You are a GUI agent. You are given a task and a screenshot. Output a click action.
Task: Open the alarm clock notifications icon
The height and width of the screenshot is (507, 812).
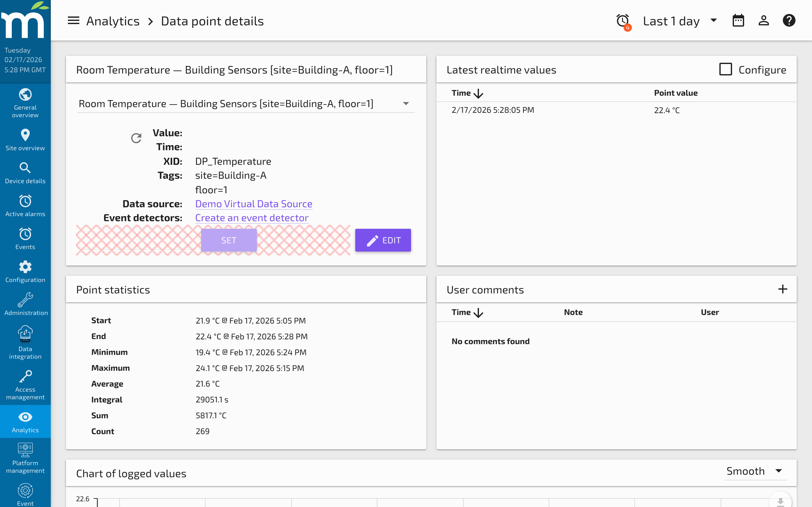pyautogui.click(x=622, y=21)
